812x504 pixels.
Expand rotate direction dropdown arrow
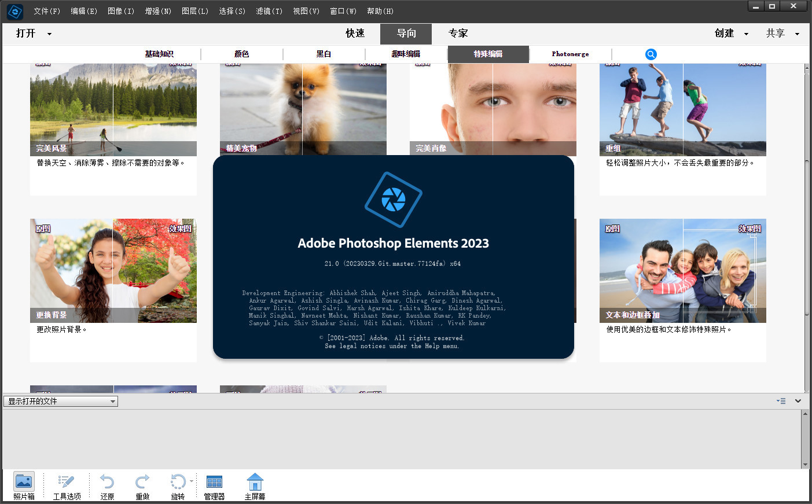click(192, 481)
